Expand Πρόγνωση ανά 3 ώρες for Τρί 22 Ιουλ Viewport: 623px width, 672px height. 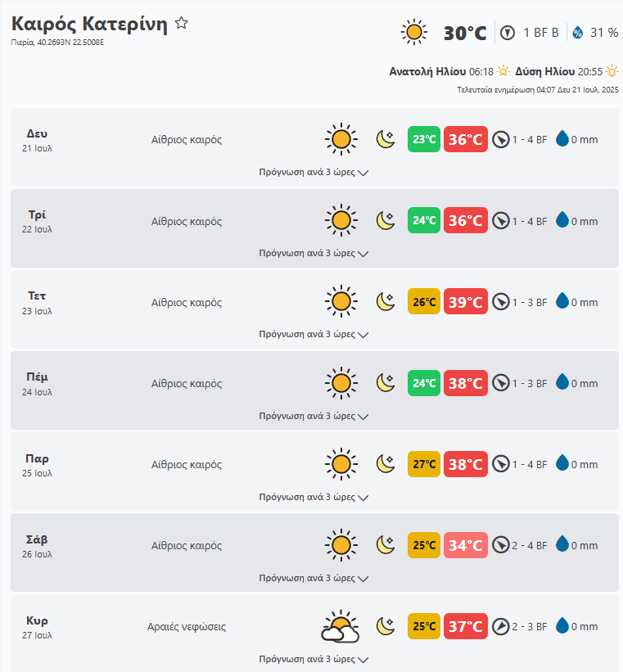click(x=314, y=254)
